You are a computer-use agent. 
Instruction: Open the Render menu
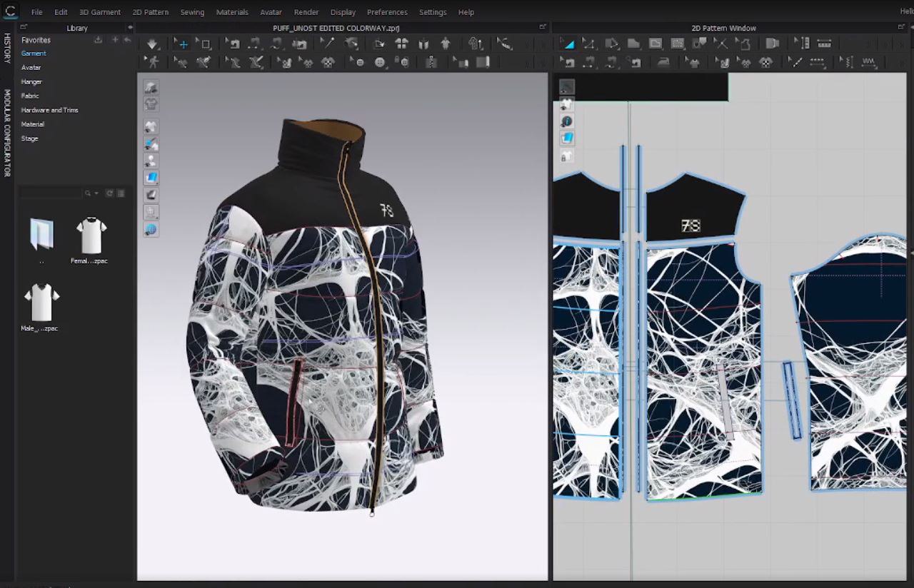pos(306,12)
